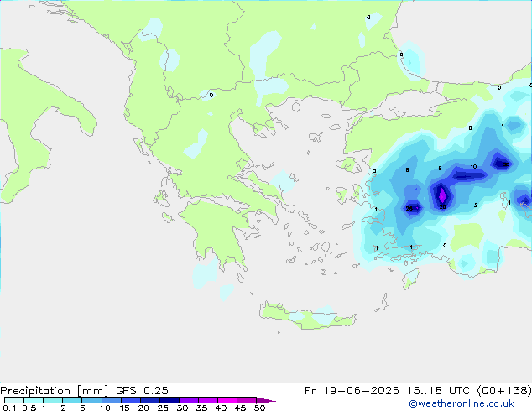Click the legend label "50"

259,408
